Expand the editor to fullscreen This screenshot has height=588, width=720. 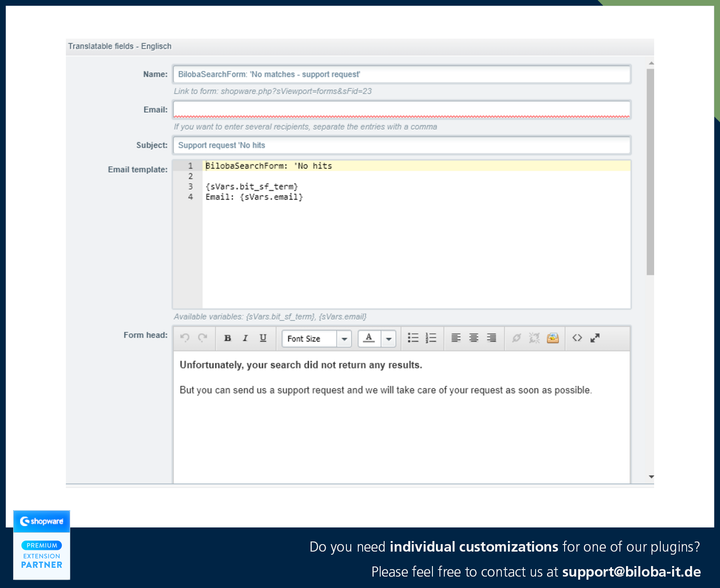[595, 338]
